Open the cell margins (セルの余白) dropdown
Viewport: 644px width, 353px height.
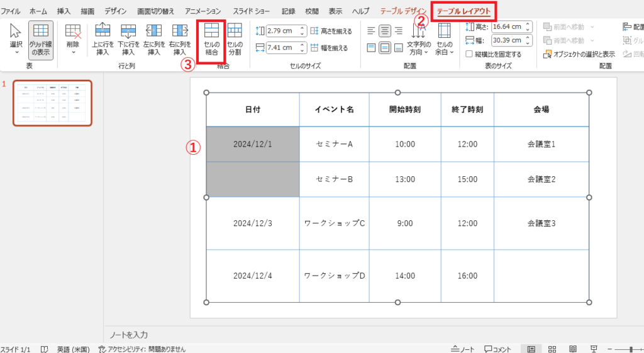(x=444, y=40)
